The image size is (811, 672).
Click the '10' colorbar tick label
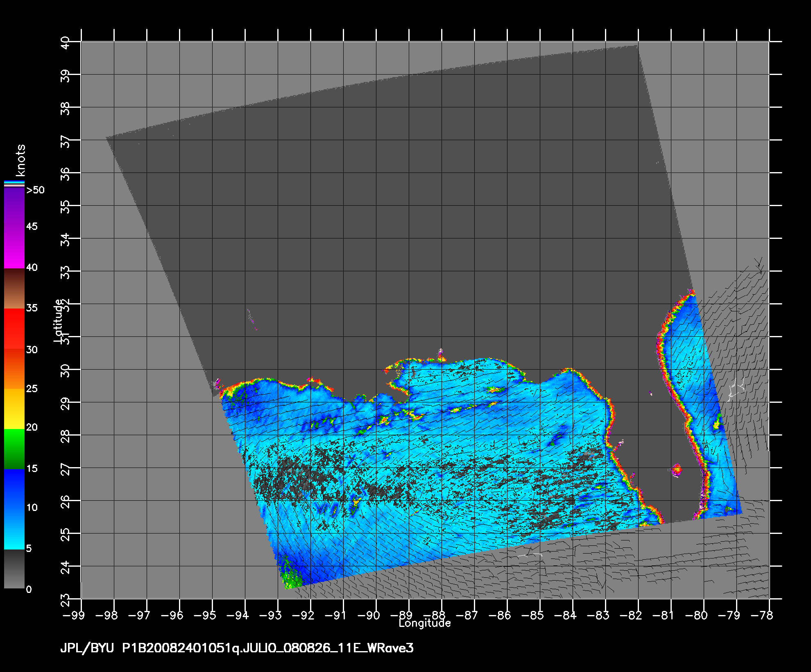[x=32, y=507]
